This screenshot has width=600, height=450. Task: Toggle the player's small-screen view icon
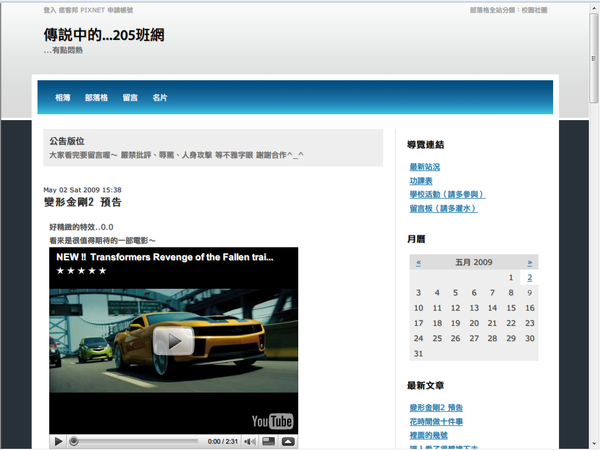click(x=269, y=441)
